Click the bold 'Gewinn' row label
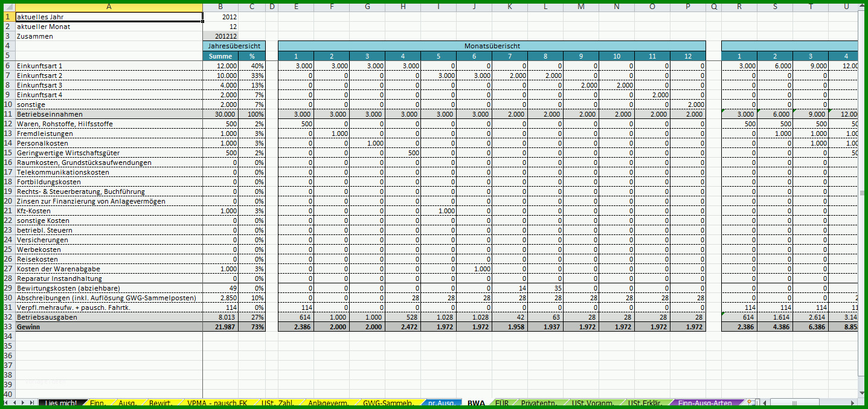The width and height of the screenshot is (868, 409). point(30,327)
